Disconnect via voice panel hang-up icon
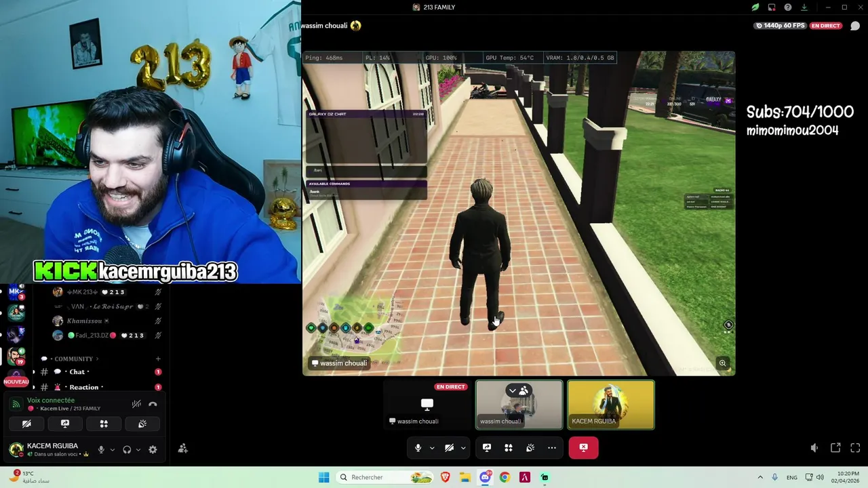The width and height of the screenshot is (868, 488). (153, 404)
